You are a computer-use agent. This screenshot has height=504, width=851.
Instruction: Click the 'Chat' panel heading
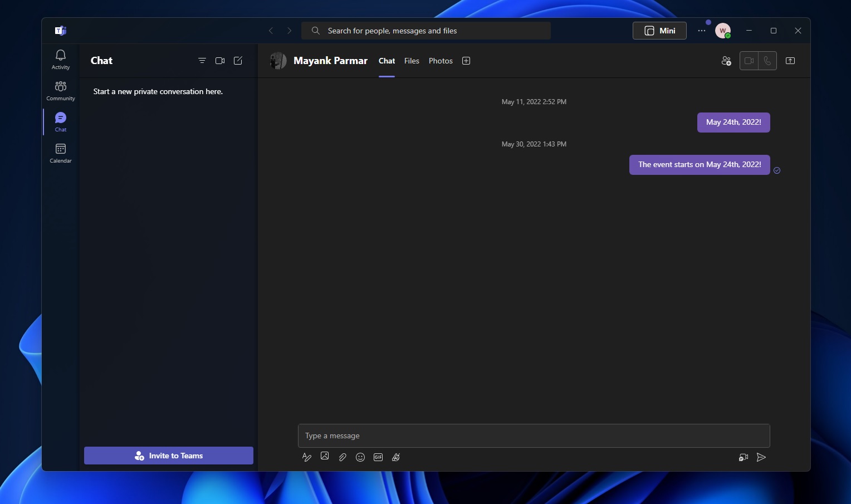coord(101,61)
